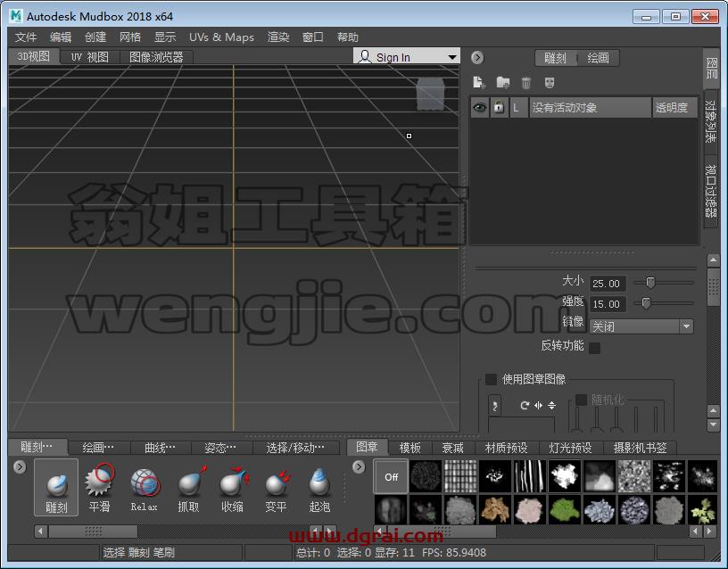
Task: Enable the 使用图章图像 checkbox
Action: [x=491, y=379]
